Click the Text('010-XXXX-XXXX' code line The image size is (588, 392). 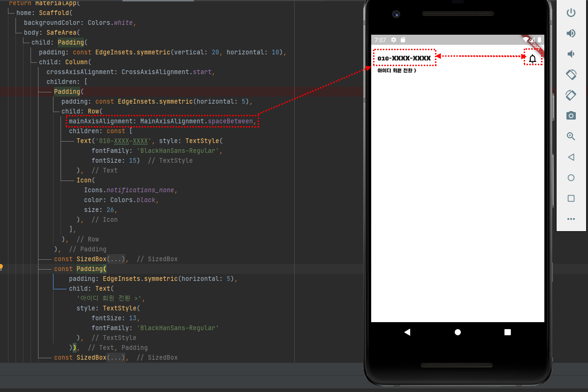click(x=150, y=141)
